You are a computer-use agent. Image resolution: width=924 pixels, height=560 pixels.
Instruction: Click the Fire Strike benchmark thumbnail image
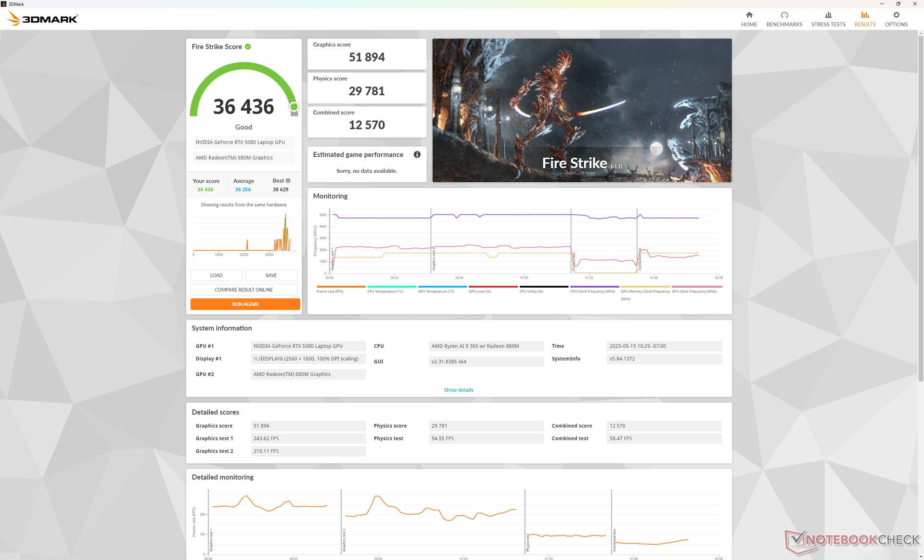pyautogui.click(x=581, y=110)
